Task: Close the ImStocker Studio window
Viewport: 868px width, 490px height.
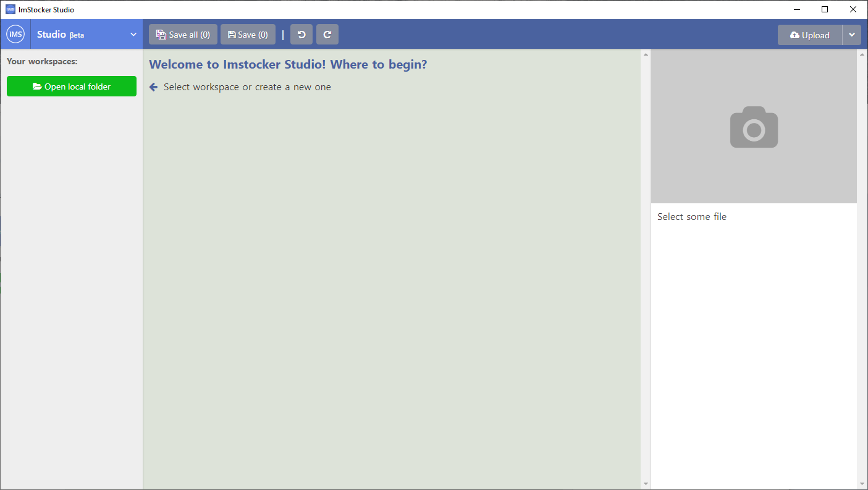Action: pos(853,9)
